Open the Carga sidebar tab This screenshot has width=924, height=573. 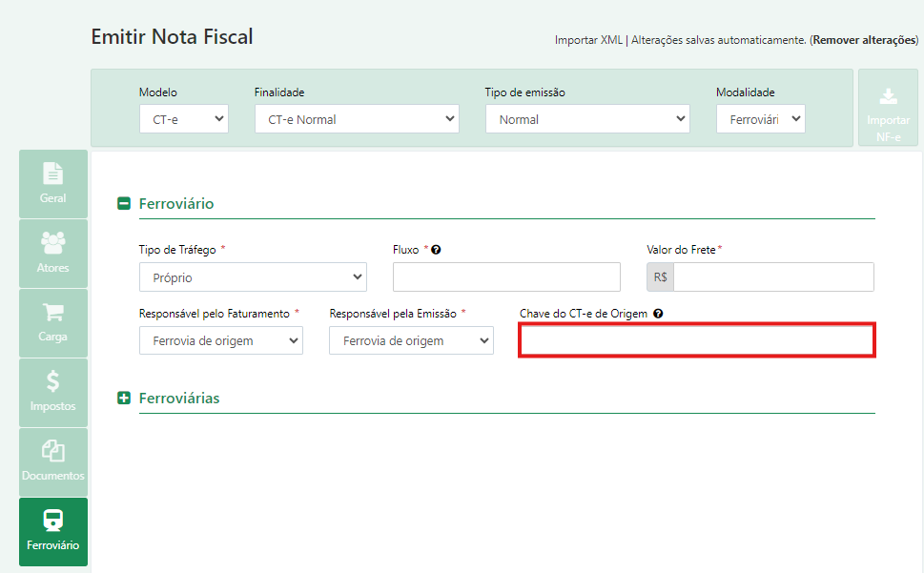(x=53, y=322)
